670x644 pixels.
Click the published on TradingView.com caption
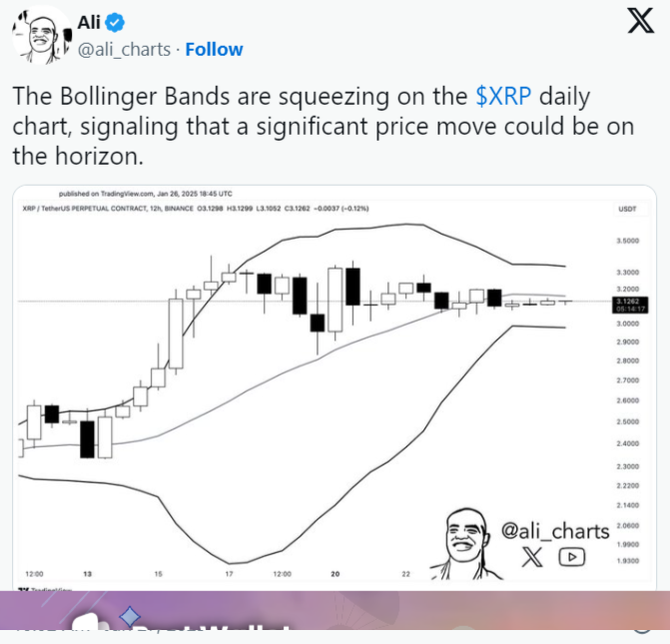[x=146, y=194]
